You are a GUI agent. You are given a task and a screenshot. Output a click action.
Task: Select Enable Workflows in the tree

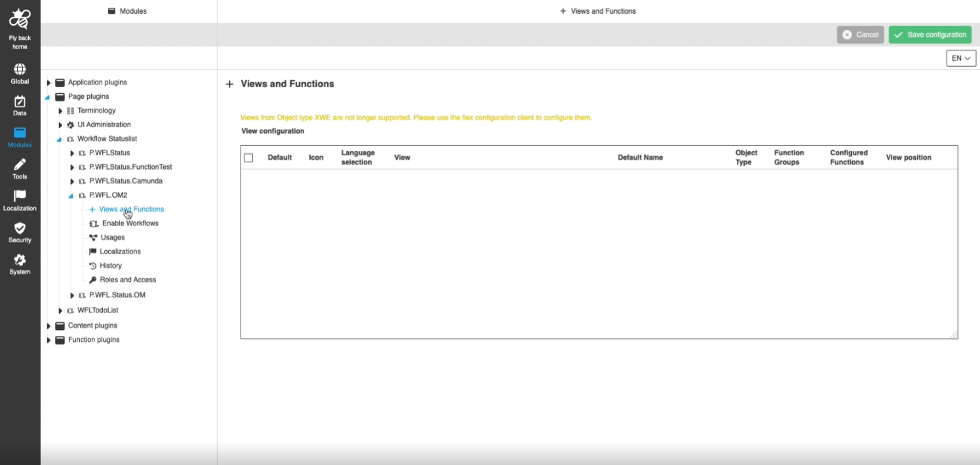coord(130,223)
